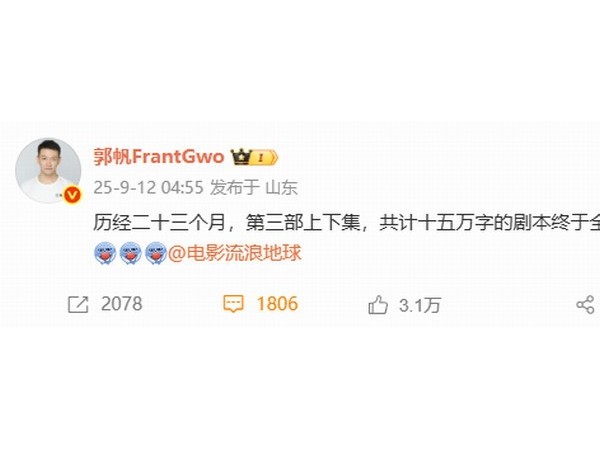This screenshot has width=600, height=450.
Task: Open the @电影流浪地球 mention link
Action: (235, 253)
